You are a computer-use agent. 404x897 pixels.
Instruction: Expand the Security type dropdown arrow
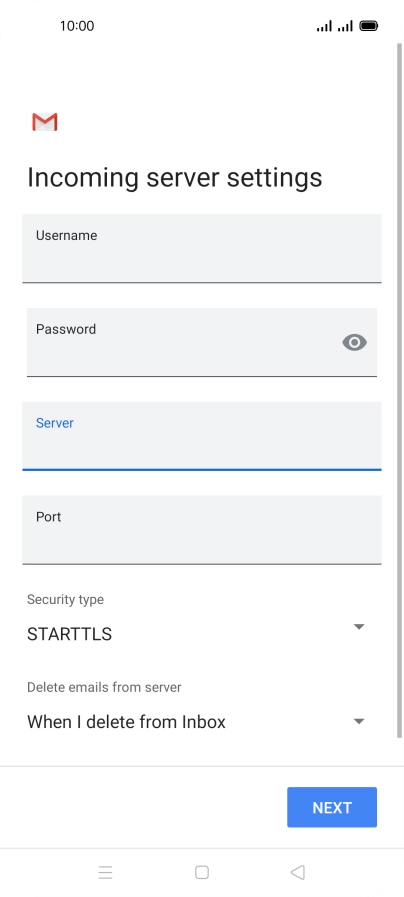tap(359, 627)
